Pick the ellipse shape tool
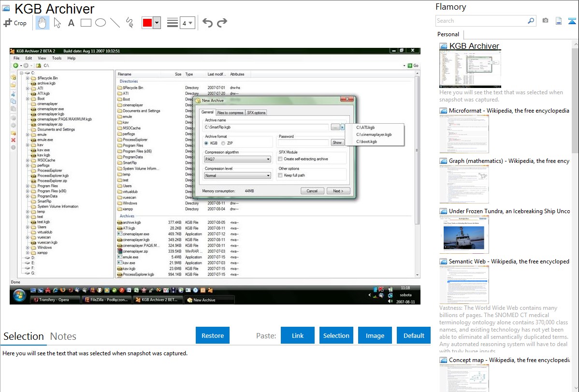 [101, 23]
